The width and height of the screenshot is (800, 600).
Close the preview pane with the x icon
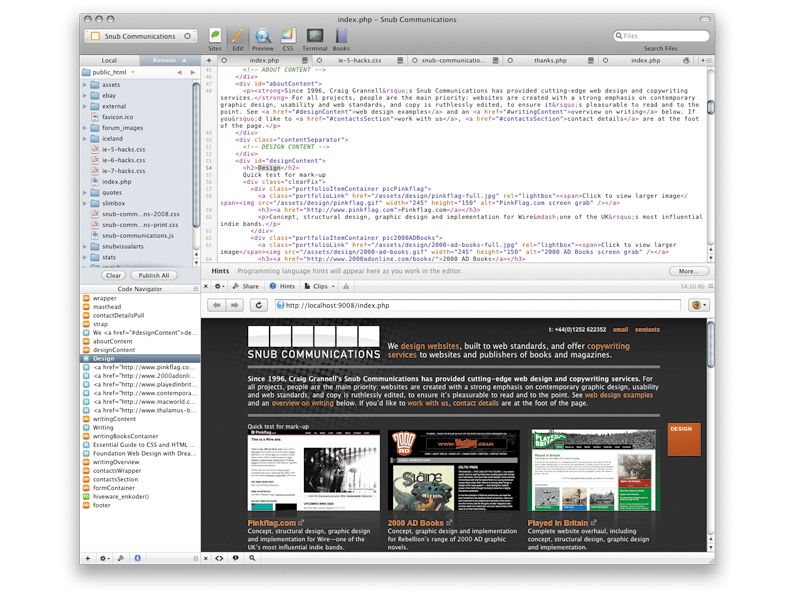point(206,558)
